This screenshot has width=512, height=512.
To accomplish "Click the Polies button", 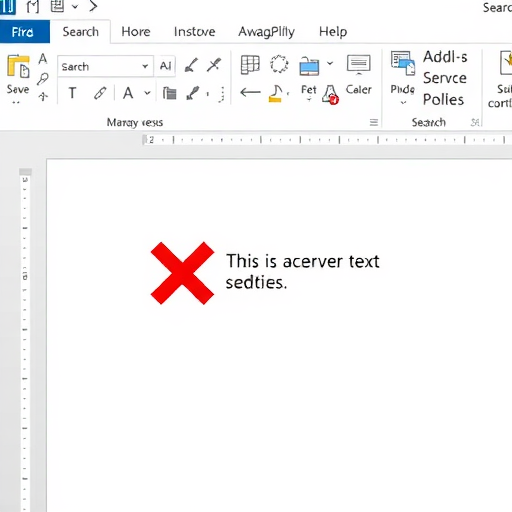I will click(443, 99).
